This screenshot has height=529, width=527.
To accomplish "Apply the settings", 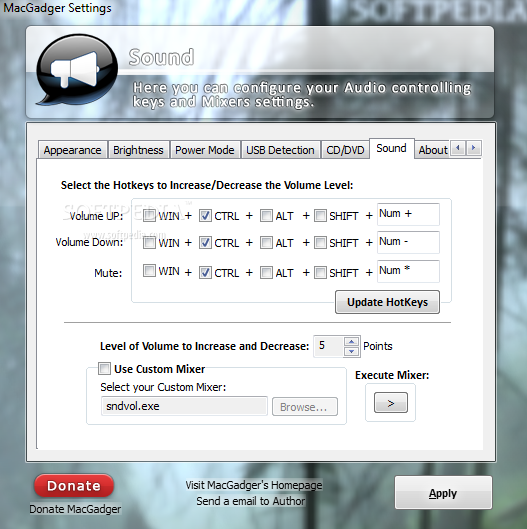I will (443, 493).
